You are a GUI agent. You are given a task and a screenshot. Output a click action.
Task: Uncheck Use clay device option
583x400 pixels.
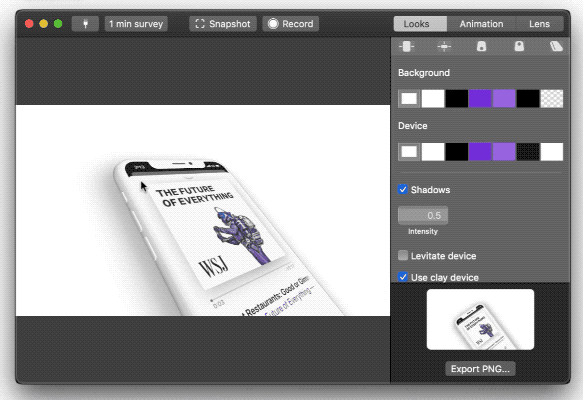pyautogui.click(x=403, y=277)
